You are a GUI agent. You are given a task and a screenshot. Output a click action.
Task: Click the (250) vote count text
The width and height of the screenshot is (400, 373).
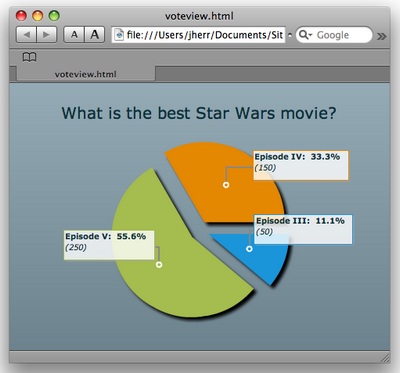coord(76,247)
